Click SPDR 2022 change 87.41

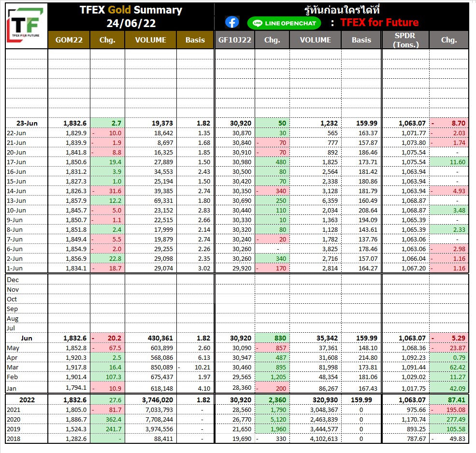(x=457, y=400)
